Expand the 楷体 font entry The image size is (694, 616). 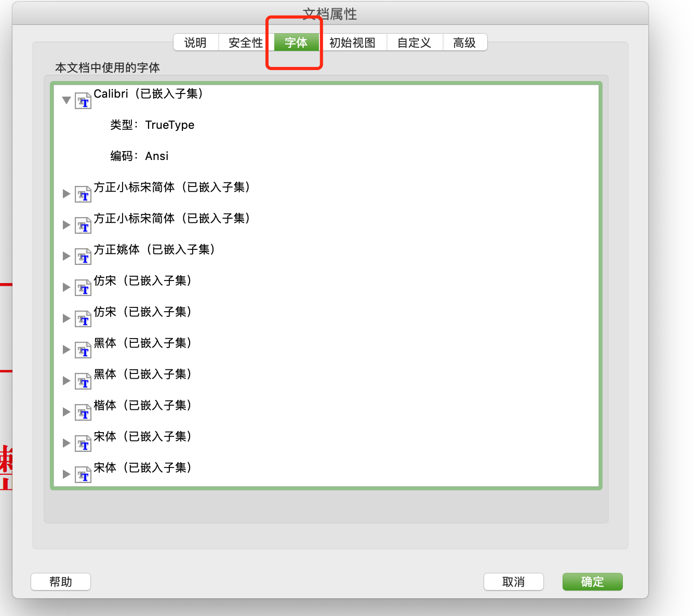[66, 412]
